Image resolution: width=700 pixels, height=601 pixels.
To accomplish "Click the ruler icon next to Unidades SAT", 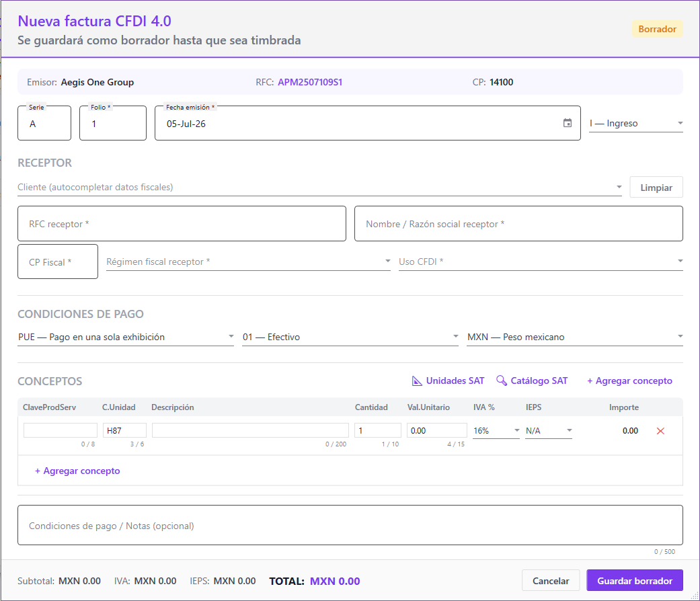I will 416,381.
